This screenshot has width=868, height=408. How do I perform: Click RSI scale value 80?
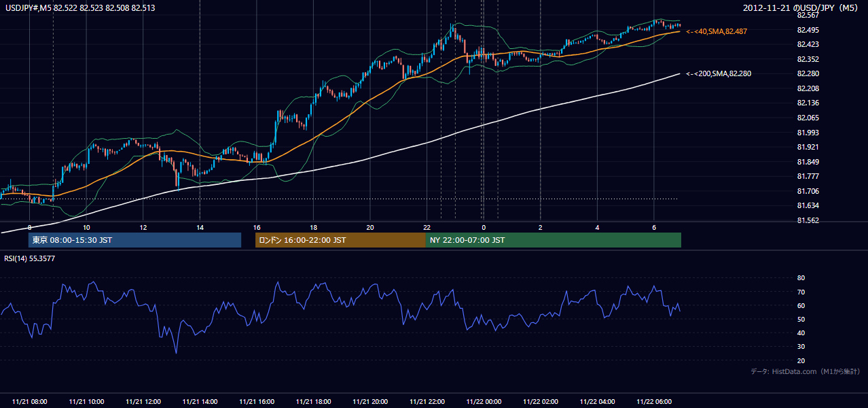(x=801, y=278)
